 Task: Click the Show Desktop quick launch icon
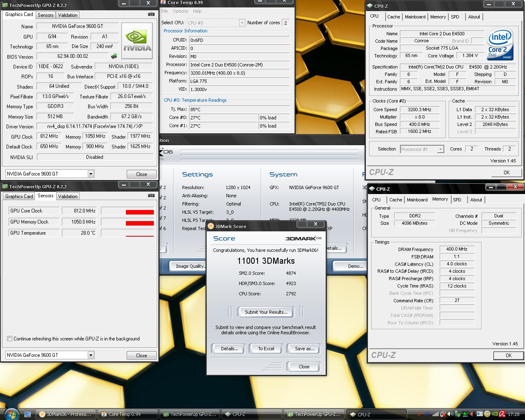27,414
